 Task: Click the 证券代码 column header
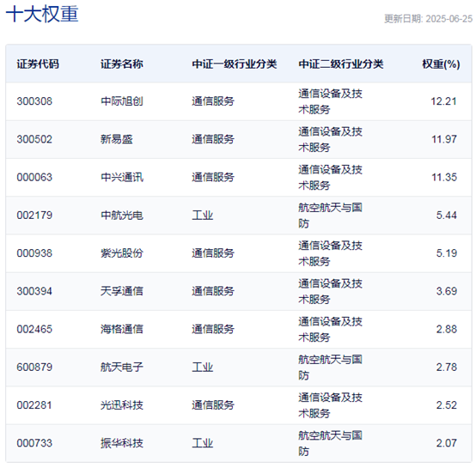point(38,64)
